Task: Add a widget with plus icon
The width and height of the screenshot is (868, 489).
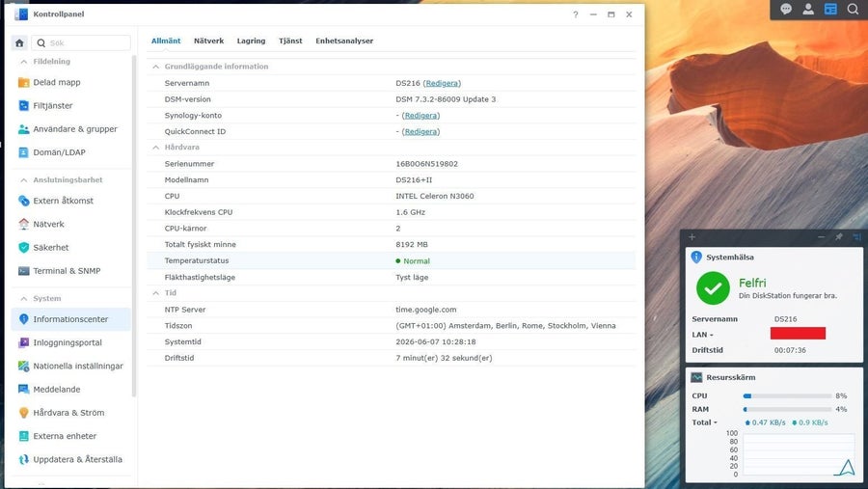Action: 692,237
